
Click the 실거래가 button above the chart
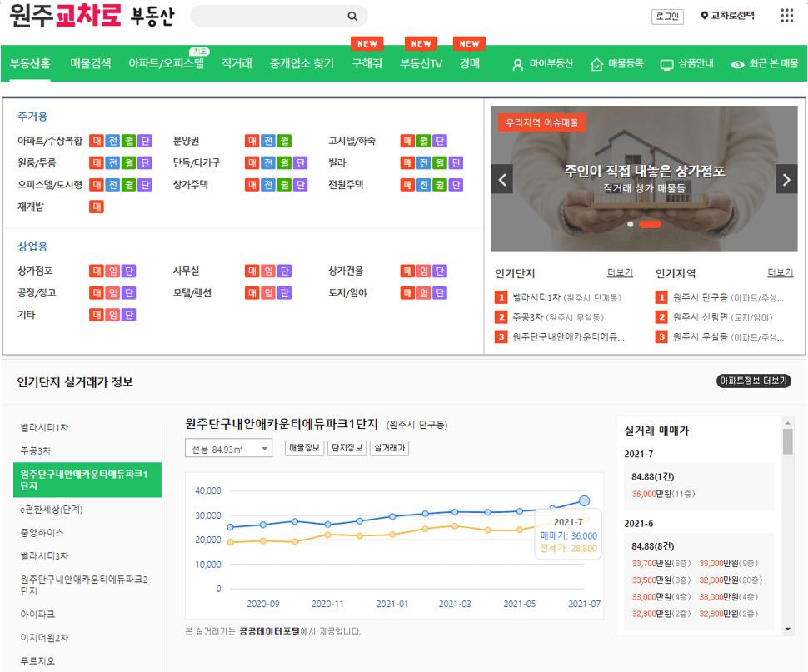389,448
